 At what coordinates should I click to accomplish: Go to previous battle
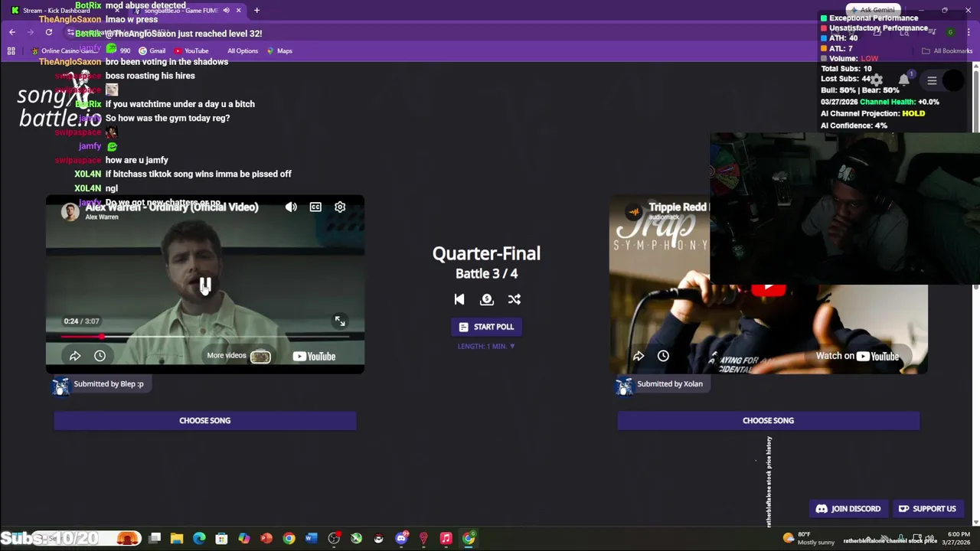[459, 299]
